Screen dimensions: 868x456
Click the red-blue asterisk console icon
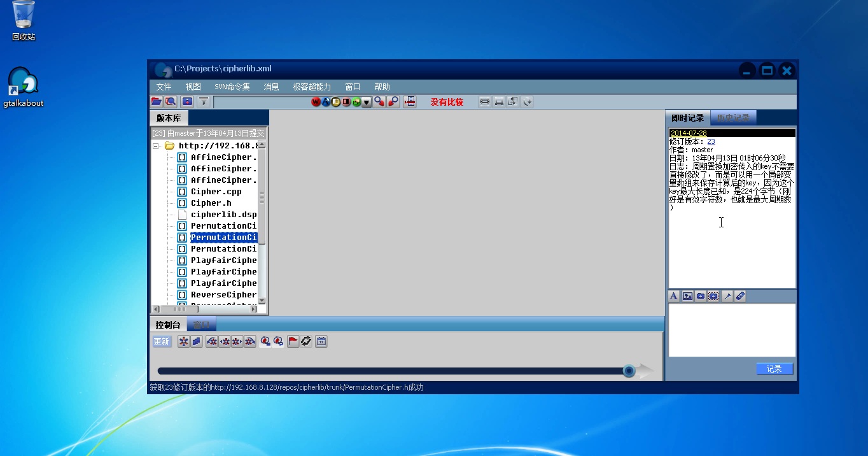(183, 342)
